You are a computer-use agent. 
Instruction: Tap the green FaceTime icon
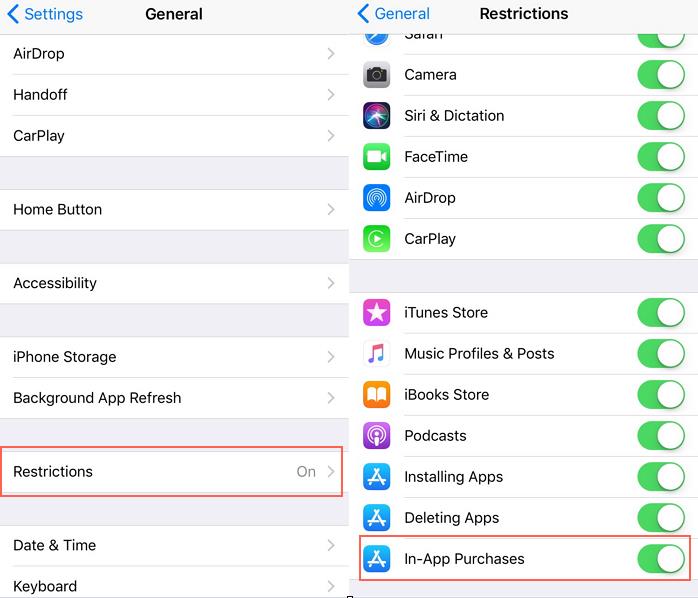(x=376, y=157)
